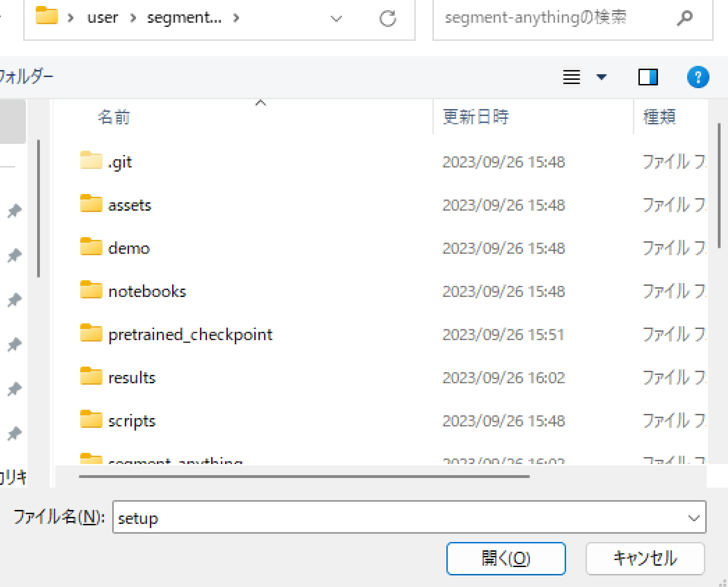
Task: Click the キャンセル button
Action: coord(645,558)
